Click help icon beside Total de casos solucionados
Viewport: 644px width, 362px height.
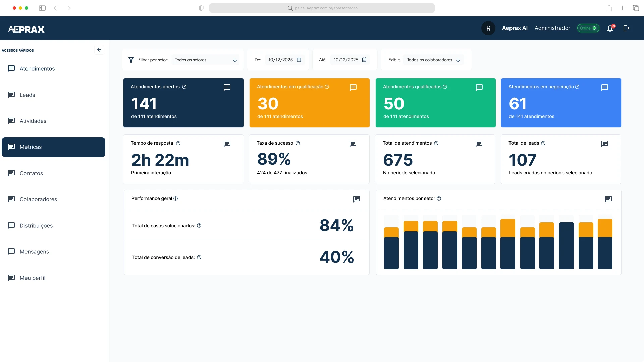pyautogui.click(x=199, y=226)
